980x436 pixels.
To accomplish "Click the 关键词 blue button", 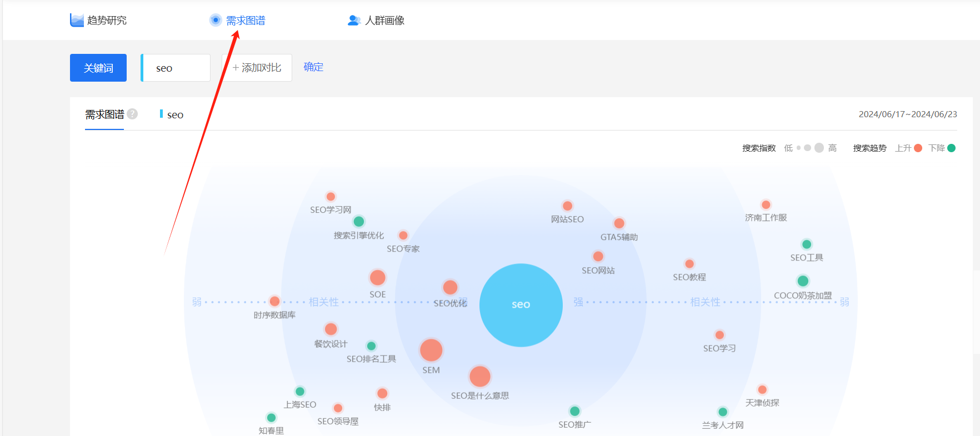I will [x=98, y=68].
